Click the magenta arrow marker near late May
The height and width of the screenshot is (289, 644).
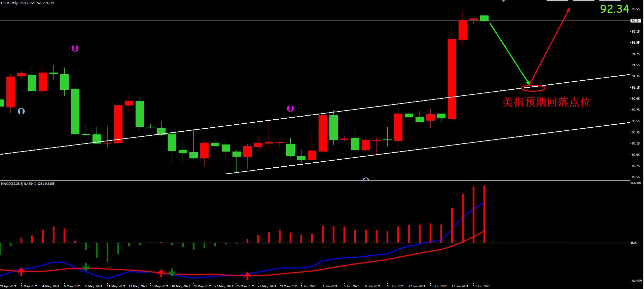point(290,109)
